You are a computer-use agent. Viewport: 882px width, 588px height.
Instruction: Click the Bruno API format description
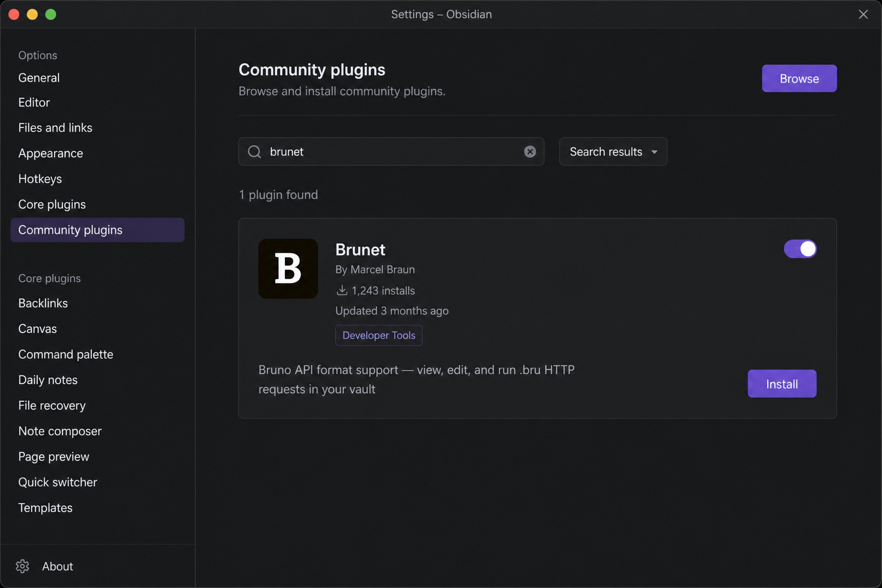tap(416, 380)
